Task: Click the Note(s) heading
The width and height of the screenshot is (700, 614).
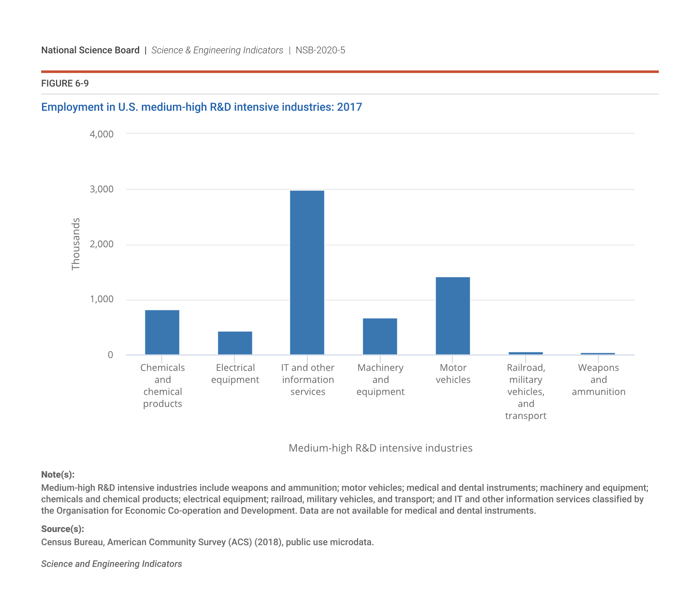Action: pos(58,475)
